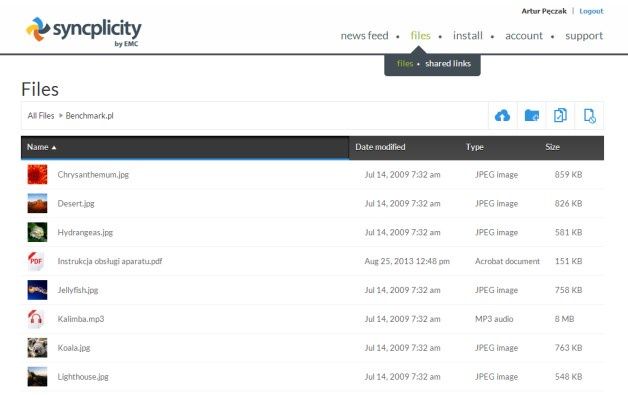This screenshot has width=628, height=395.
Task: Click the new folder icon
Action: pyautogui.click(x=531, y=116)
